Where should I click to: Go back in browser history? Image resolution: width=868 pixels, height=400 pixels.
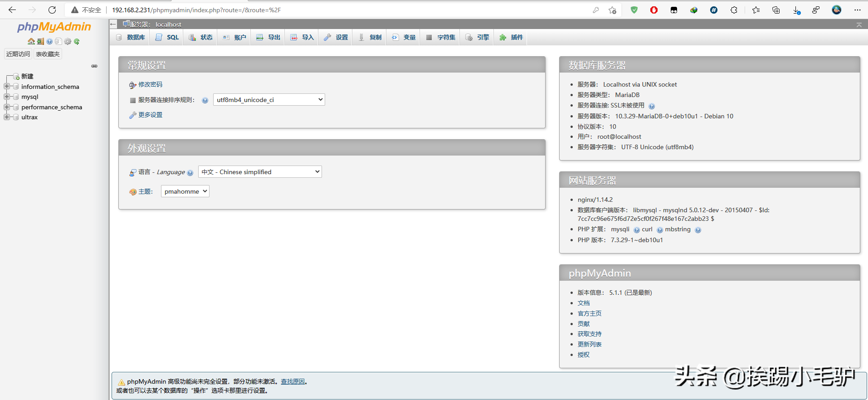point(12,10)
